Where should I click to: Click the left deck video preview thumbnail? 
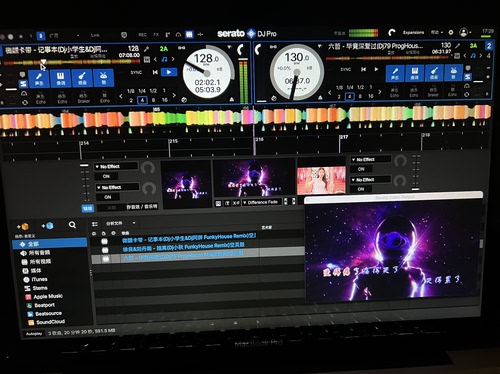(186, 184)
